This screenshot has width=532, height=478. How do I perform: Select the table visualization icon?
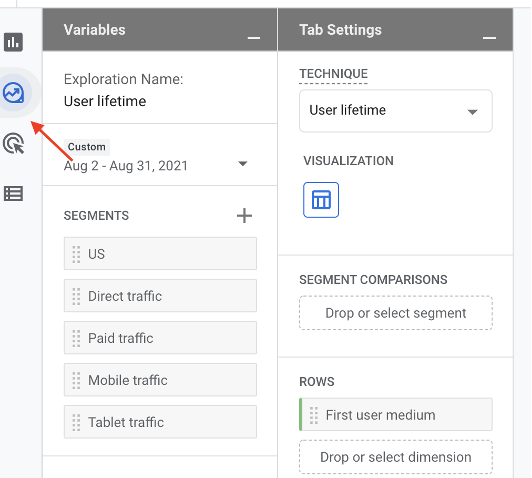click(321, 200)
